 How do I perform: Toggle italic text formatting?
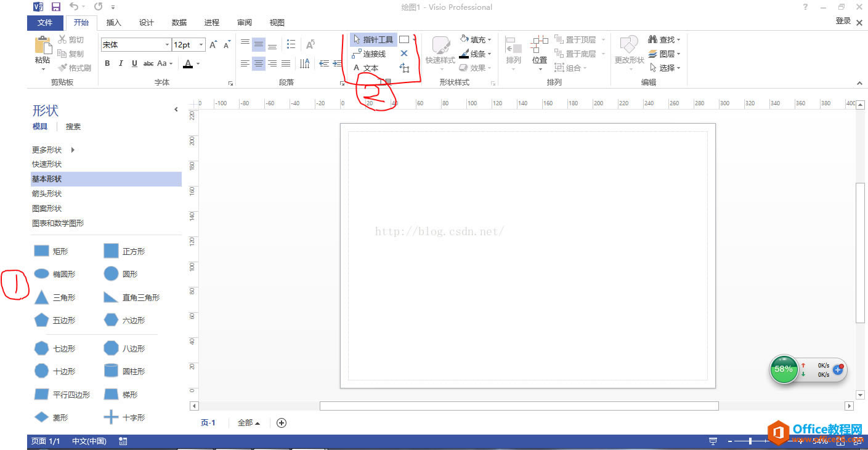click(121, 63)
